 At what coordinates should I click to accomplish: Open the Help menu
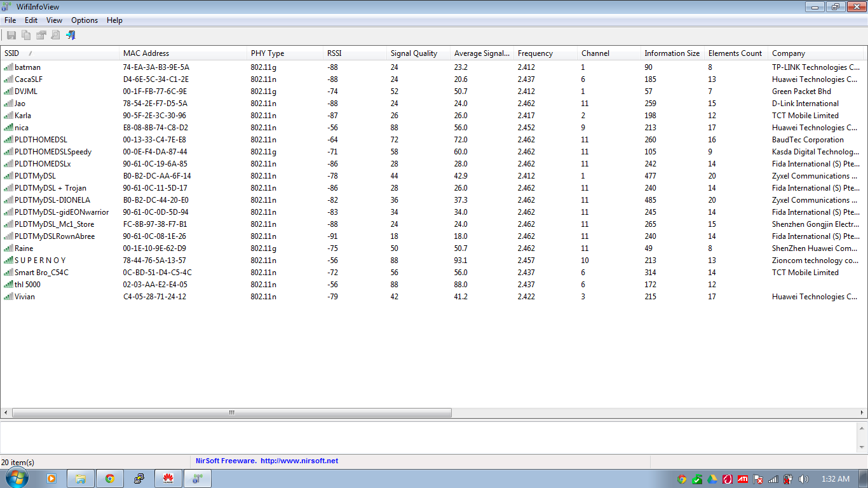[114, 20]
